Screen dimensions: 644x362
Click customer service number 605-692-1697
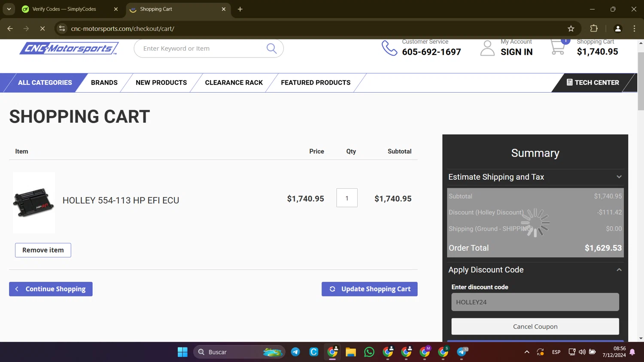[x=431, y=52]
